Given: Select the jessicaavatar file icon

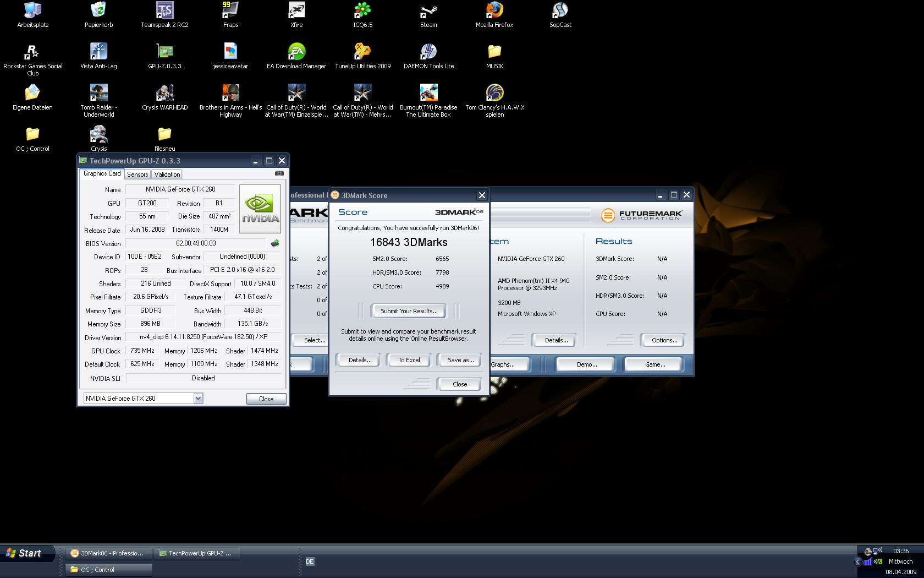Looking at the screenshot, I should click(x=230, y=56).
